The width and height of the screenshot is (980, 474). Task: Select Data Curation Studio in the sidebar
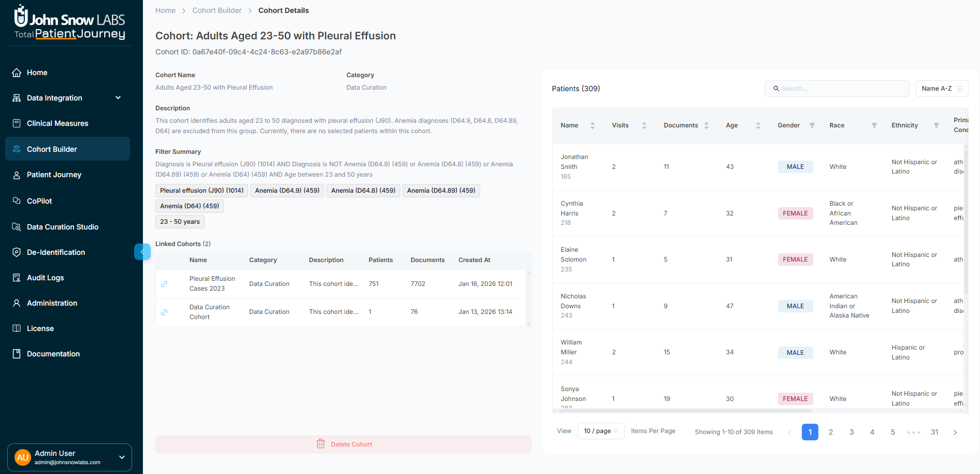[62, 227]
